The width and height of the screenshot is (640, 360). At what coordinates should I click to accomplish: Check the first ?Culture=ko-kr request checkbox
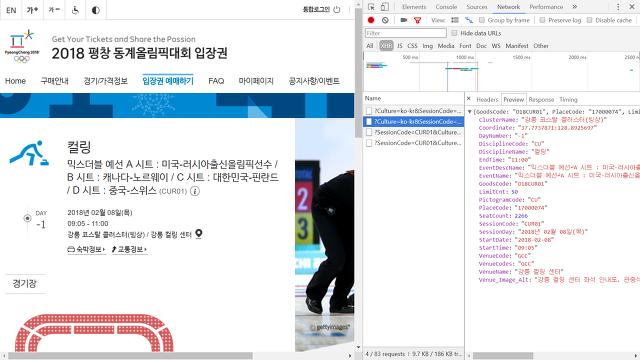369,111
